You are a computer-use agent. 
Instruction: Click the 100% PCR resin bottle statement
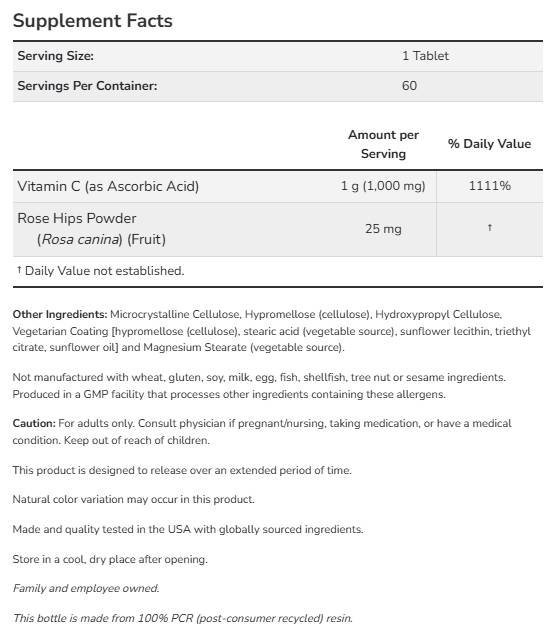(x=183, y=618)
